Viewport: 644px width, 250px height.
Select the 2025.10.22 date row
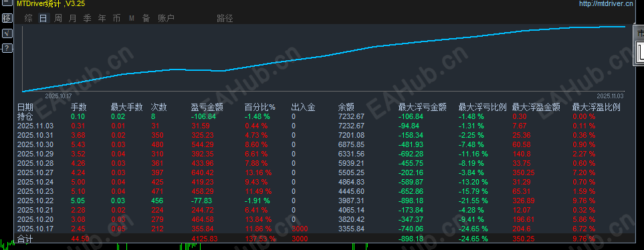[x=35, y=201]
